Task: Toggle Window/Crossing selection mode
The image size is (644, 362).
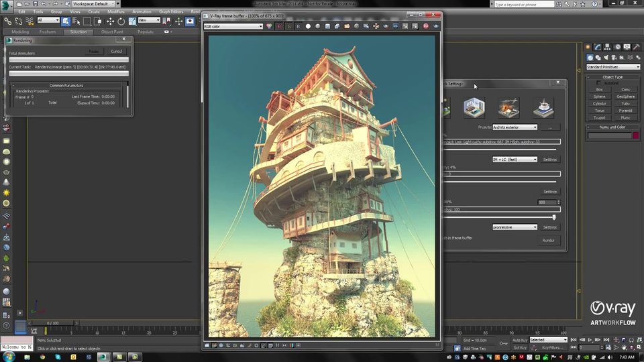Action: (x=98, y=21)
